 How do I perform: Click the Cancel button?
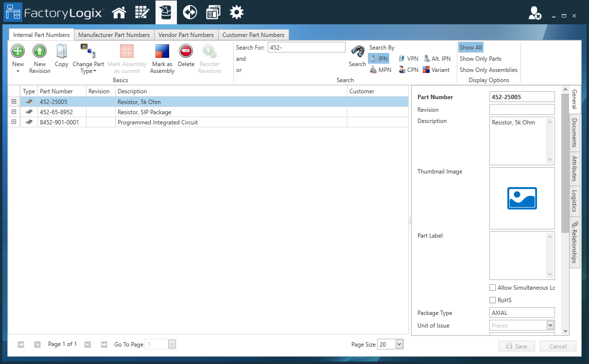click(x=557, y=347)
